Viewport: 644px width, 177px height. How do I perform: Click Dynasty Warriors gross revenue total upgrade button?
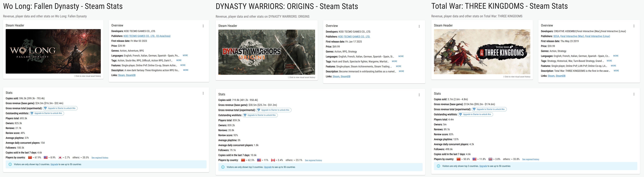[x=274, y=110]
